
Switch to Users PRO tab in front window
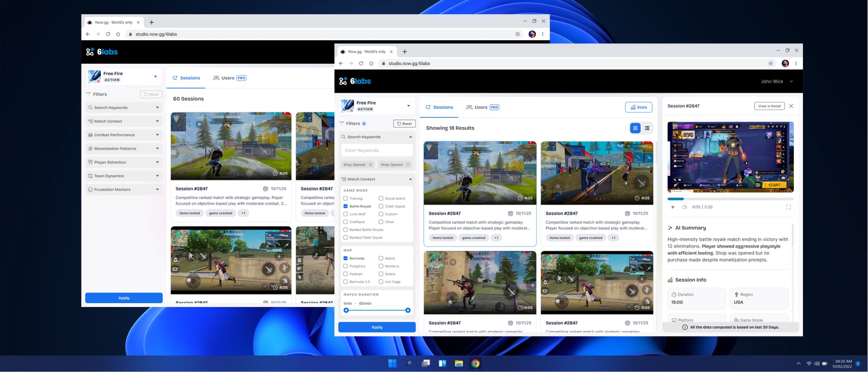click(x=482, y=107)
